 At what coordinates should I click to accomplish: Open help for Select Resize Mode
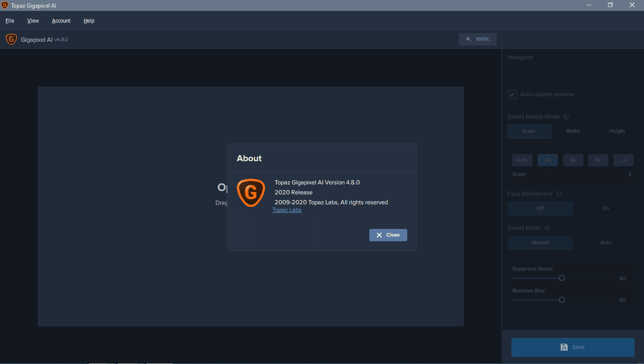pos(566,117)
